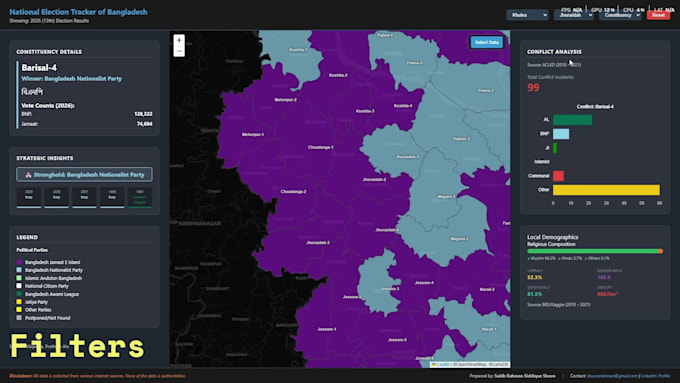Click the red Reset button
This screenshot has height=383, width=680.
click(x=658, y=15)
